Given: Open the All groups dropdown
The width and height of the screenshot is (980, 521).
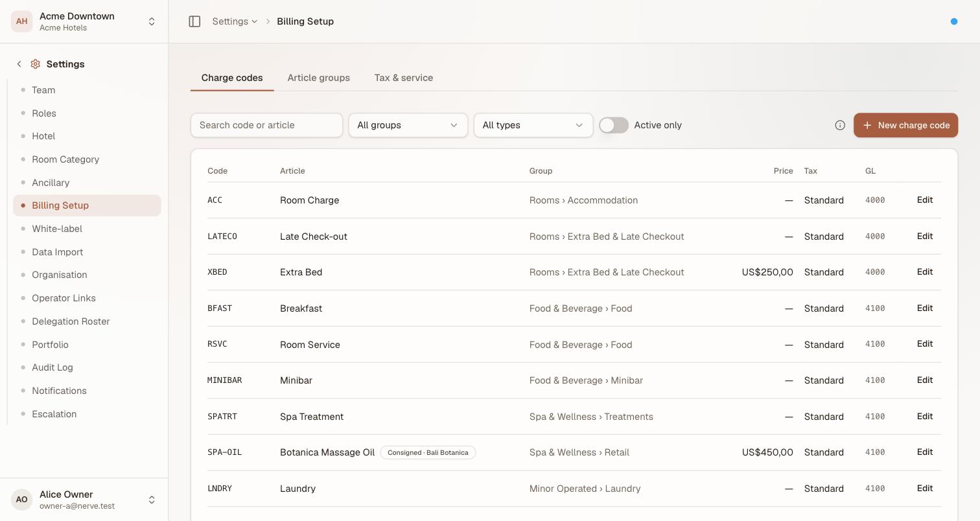Looking at the screenshot, I should 408,125.
